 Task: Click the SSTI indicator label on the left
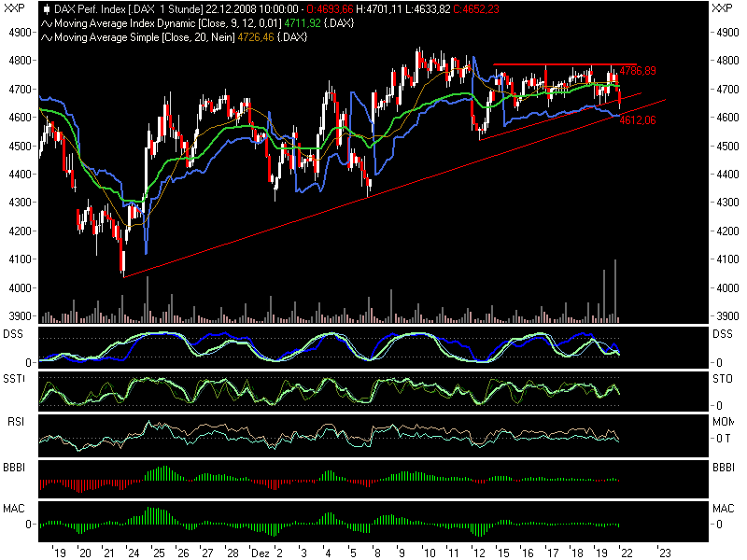tap(14, 378)
